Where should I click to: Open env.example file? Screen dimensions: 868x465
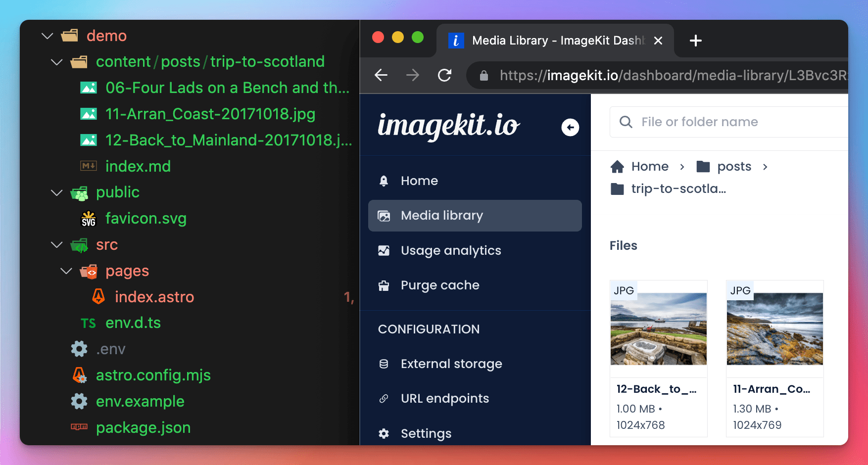(140, 401)
